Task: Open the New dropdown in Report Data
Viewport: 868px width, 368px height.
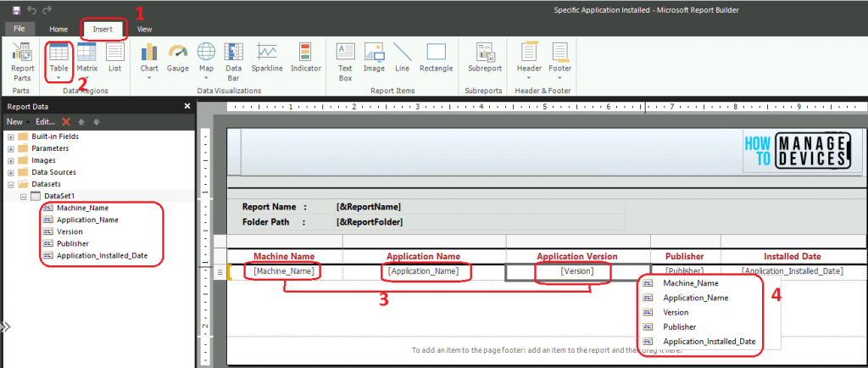Action: (x=18, y=122)
